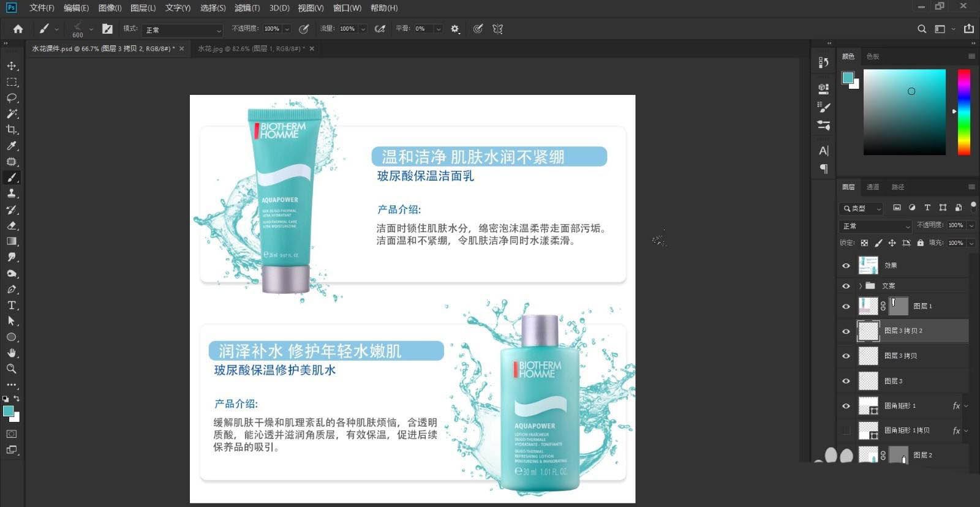Open the smoothing 平滑 dropdown arrow
This screenshot has height=507, width=980.
pyautogui.click(x=438, y=29)
